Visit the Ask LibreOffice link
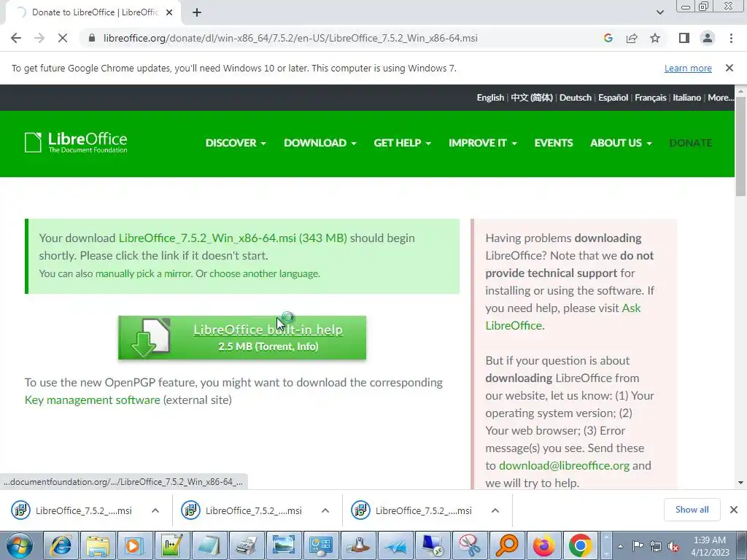 (x=562, y=316)
